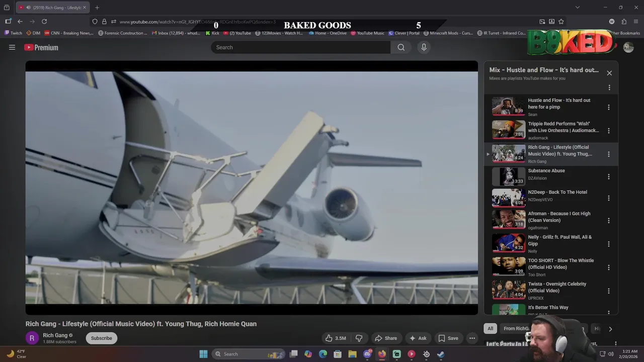
Task: Open options for Substance Abuse video
Action: pos(609,177)
